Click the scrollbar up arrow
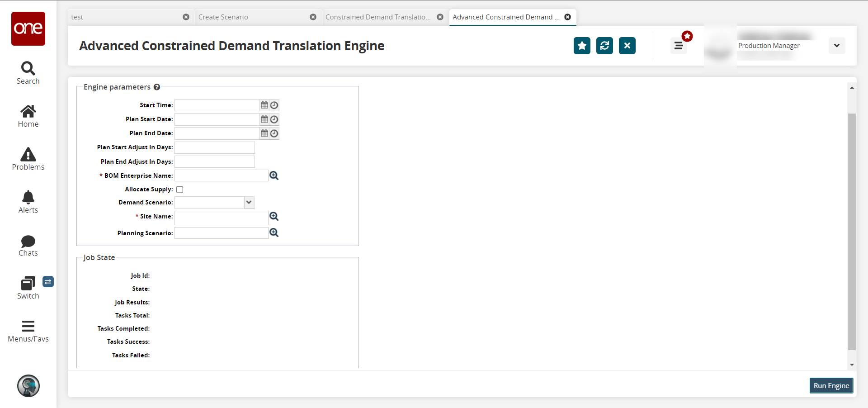 click(852, 88)
